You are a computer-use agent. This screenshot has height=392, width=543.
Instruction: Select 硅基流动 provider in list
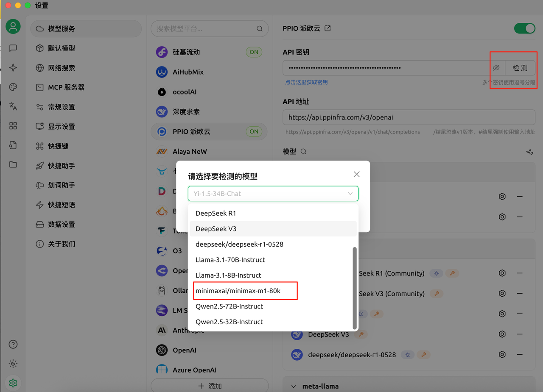point(210,52)
